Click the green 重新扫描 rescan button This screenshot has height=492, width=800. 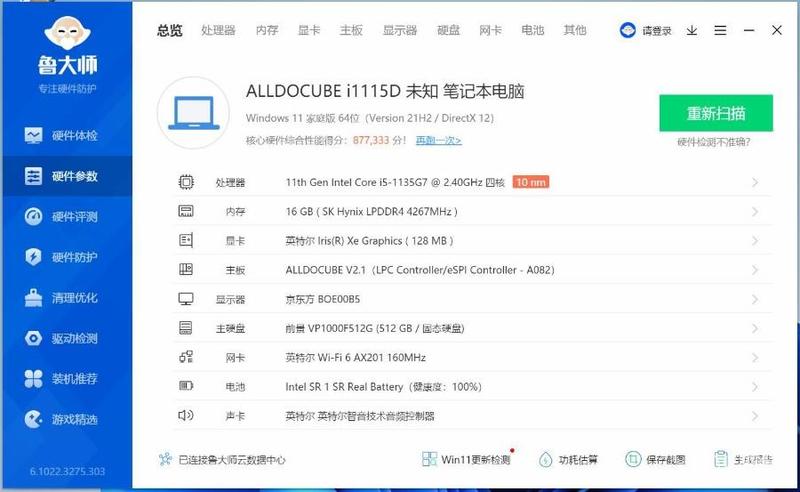[x=716, y=113]
